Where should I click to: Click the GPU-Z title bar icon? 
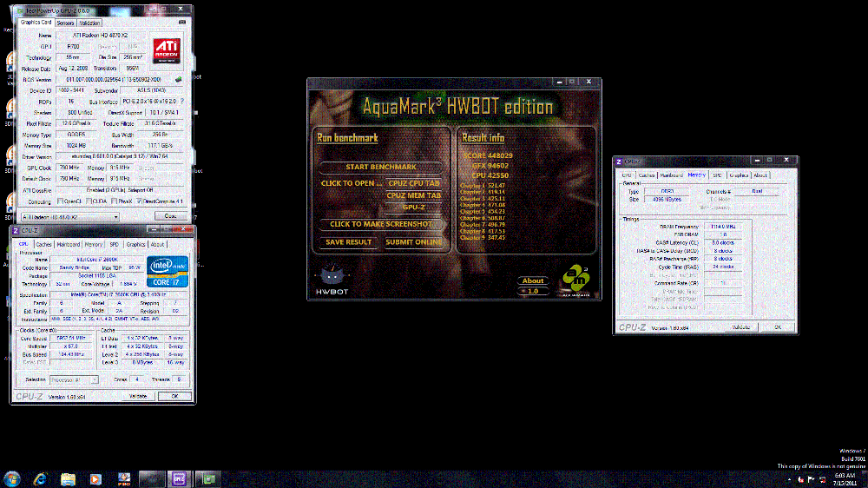tap(21, 10)
